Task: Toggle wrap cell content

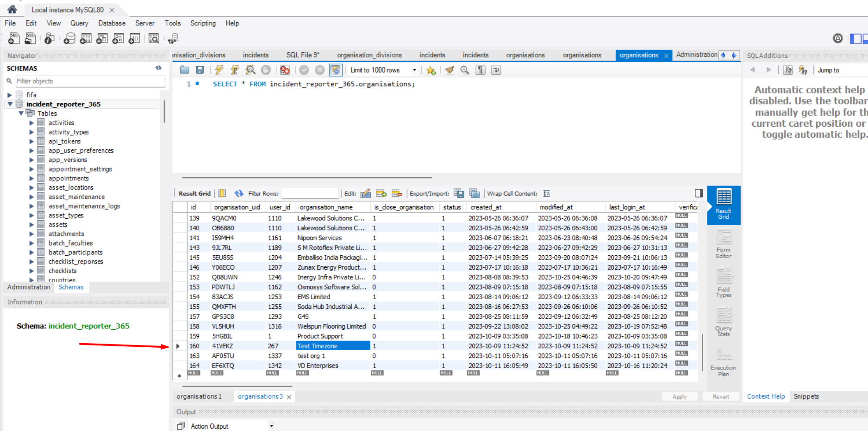Action: [547, 193]
